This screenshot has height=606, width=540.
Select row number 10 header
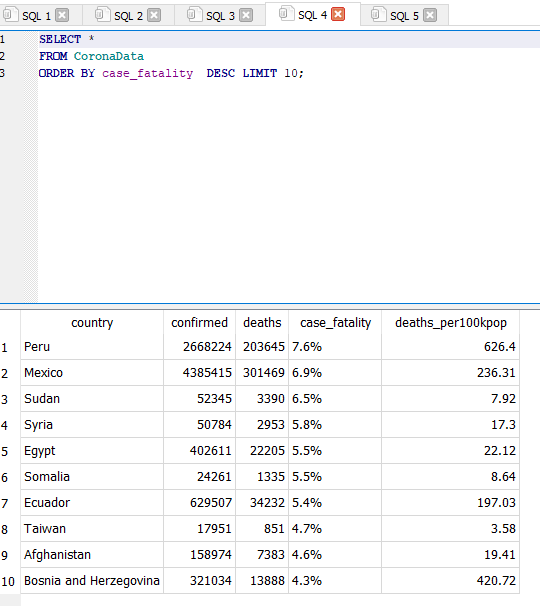pyautogui.click(x=10, y=581)
